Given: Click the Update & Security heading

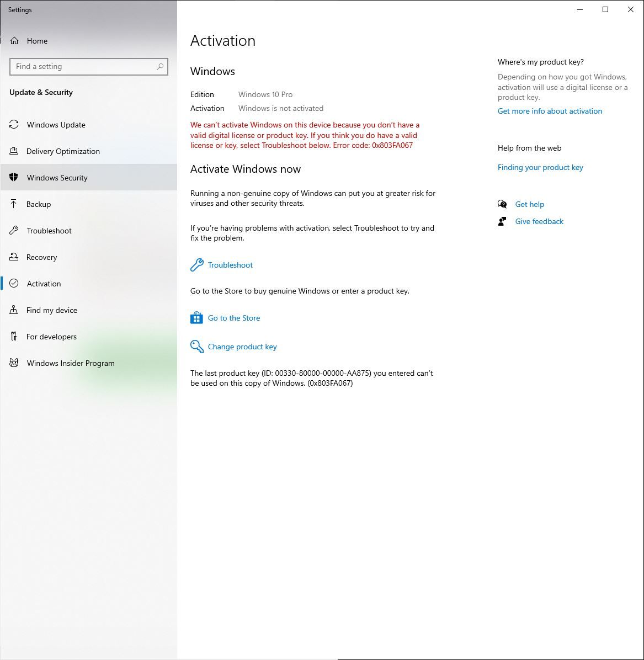Looking at the screenshot, I should 41,93.
